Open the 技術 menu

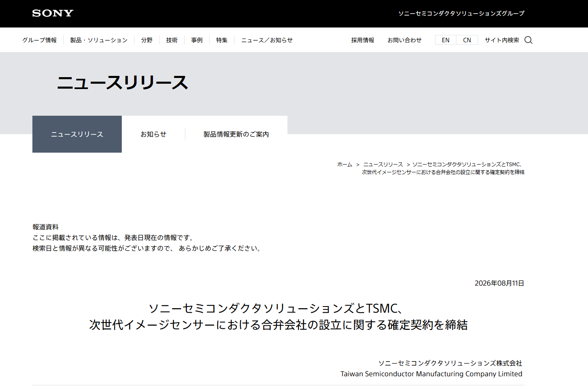tap(172, 40)
